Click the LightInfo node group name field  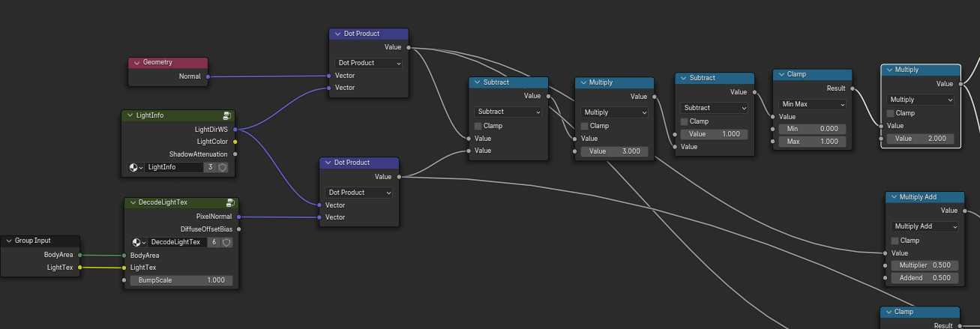(174, 168)
